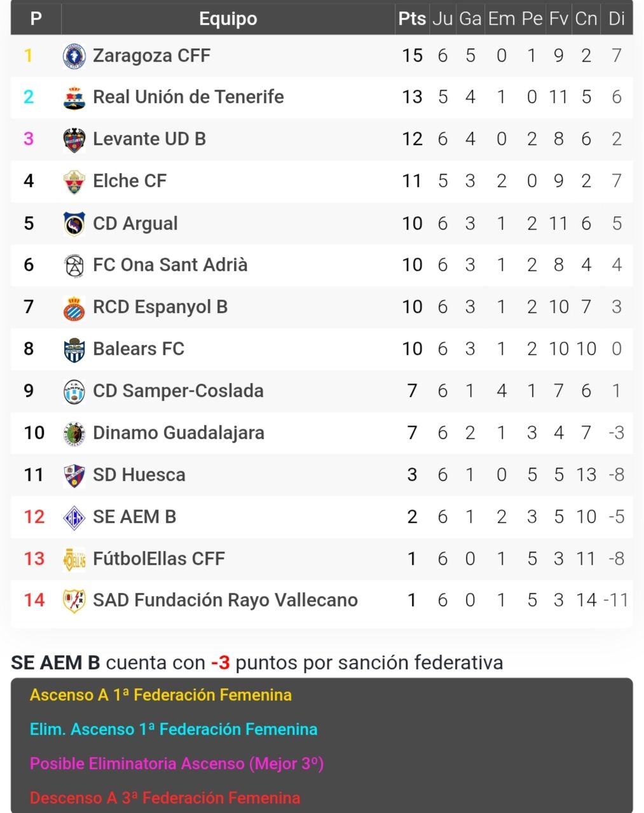This screenshot has width=644, height=813.
Task: Click the SE AEM B team name
Action: click(x=134, y=517)
